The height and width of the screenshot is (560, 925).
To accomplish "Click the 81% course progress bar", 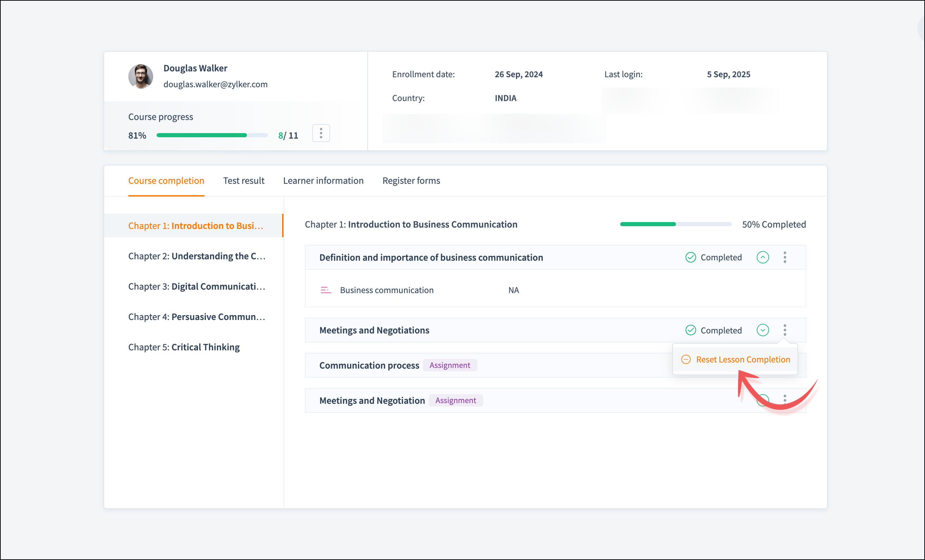I will pos(212,135).
